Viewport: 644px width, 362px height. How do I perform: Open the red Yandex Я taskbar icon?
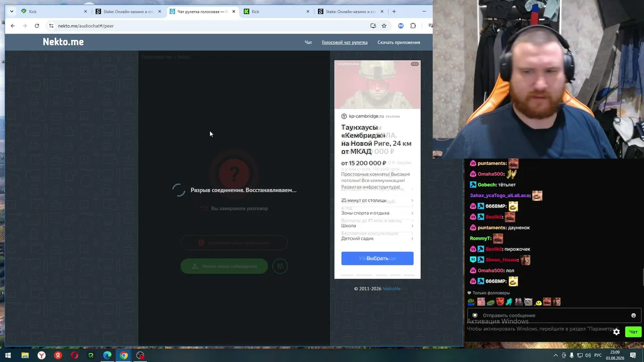[58, 355]
